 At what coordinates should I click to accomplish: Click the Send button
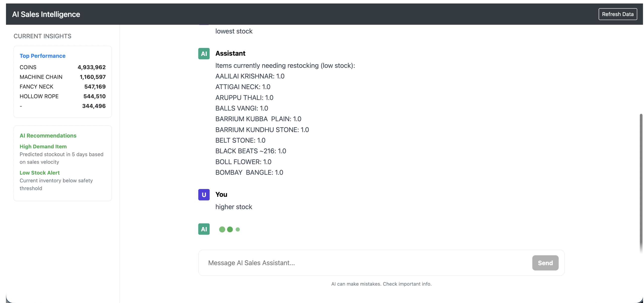click(545, 263)
